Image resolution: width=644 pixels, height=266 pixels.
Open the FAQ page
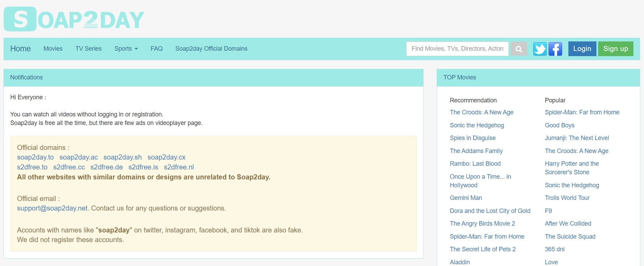(x=156, y=49)
